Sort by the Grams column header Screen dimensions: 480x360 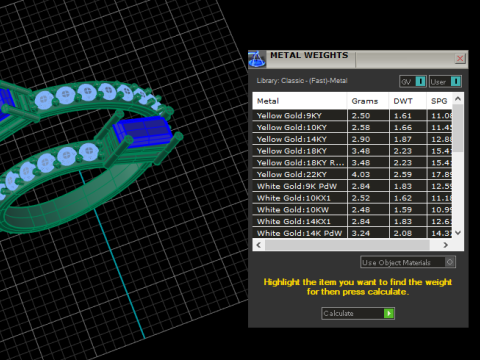click(368, 101)
